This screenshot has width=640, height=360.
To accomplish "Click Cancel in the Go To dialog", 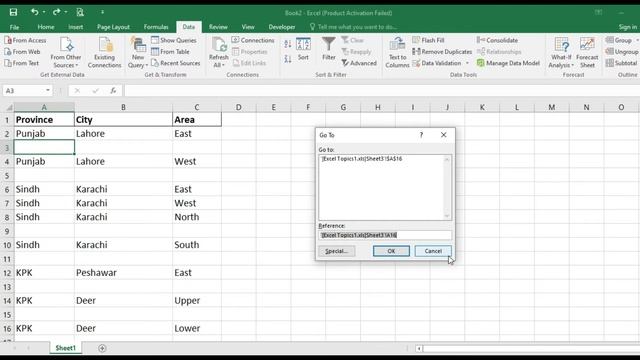I will tap(433, 251).
